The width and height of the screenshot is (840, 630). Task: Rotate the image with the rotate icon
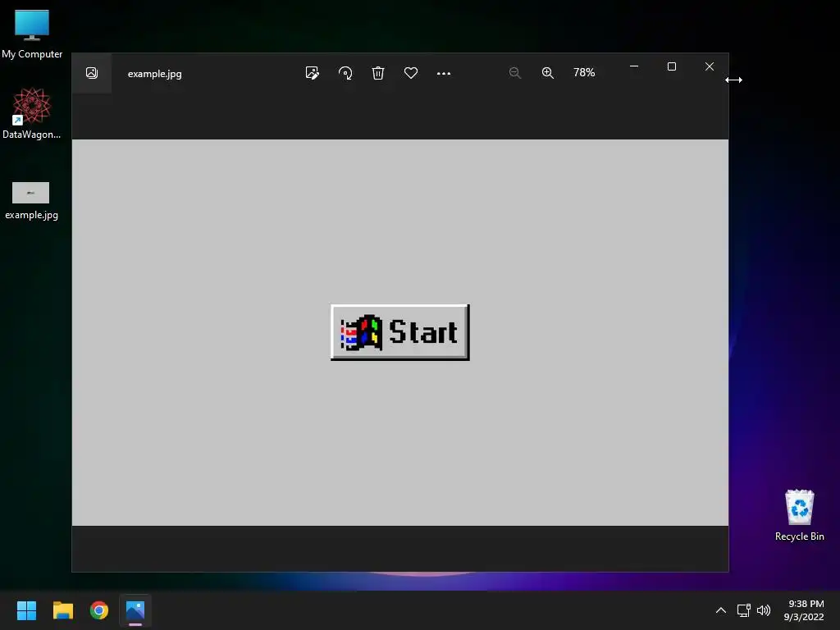coord(345,73)
